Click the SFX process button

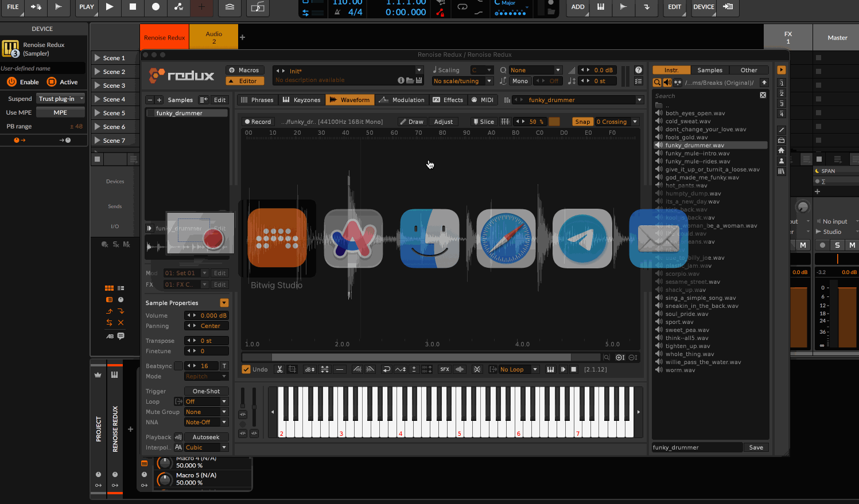(x=445, y=369)
